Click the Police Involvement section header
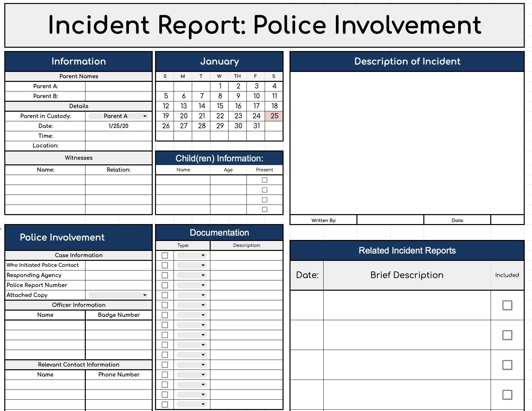The image size is (532, 411). (x=79, y=237)
